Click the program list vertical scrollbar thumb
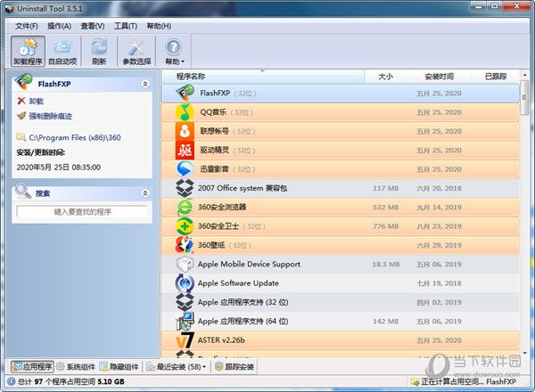535x392 pixels. pos(524,97)
